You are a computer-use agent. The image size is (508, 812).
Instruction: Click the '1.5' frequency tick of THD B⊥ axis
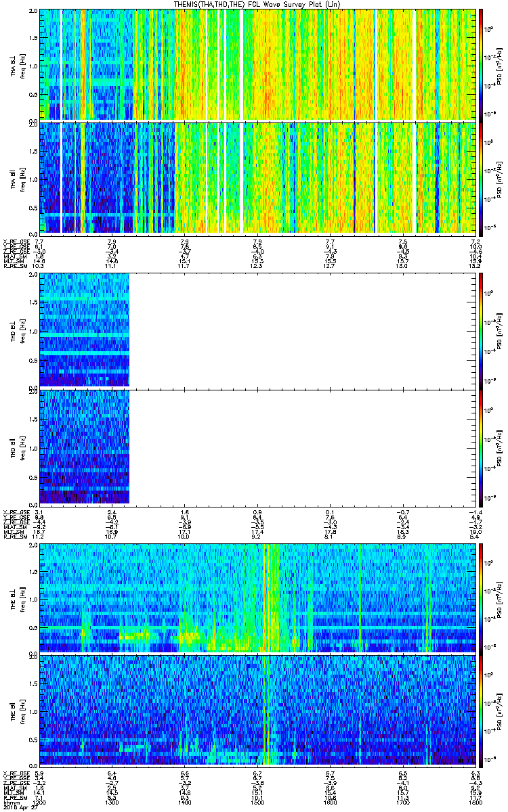[x=33, y=302]
